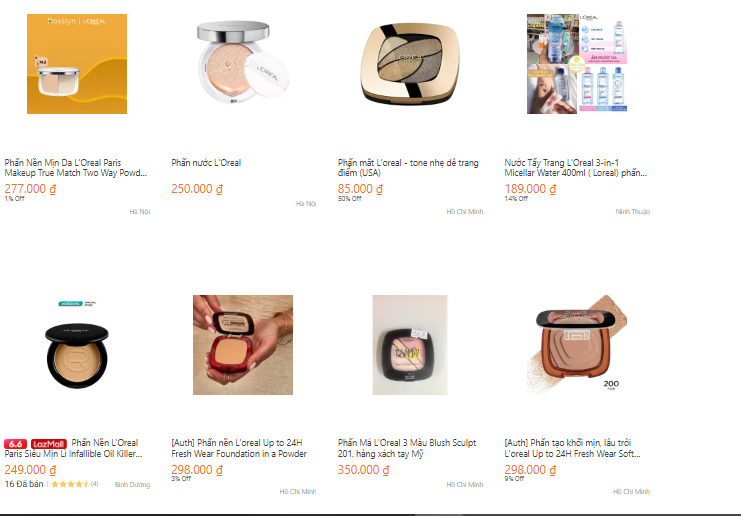Click the 85.000 đ price
This screenshot has height=516, width=741.
pyautogui.click(x=360, y=189)
